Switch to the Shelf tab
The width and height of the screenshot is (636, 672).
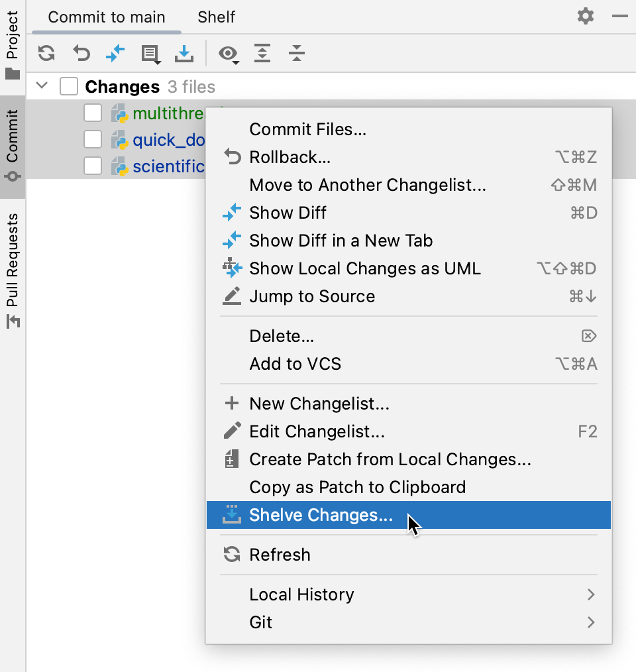pyautogui.click(x=216, y=17)
